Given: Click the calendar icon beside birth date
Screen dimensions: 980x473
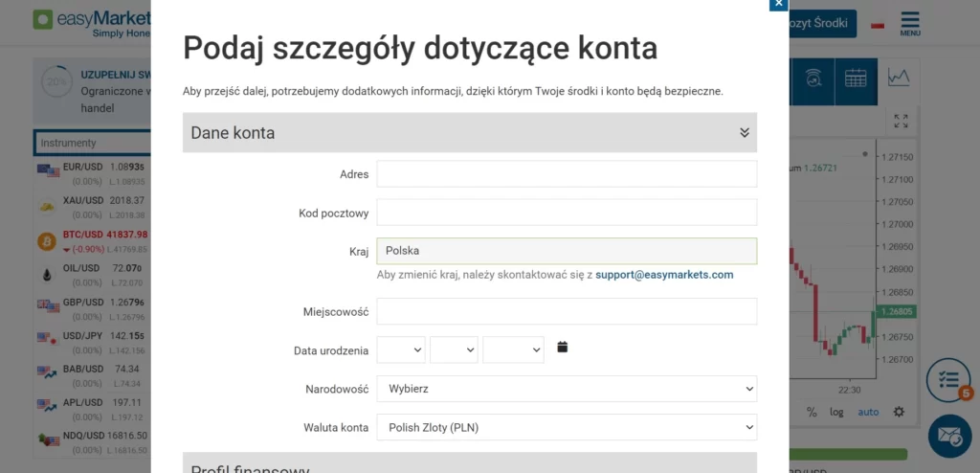Looking at the screenshot, I should (563, 348).
